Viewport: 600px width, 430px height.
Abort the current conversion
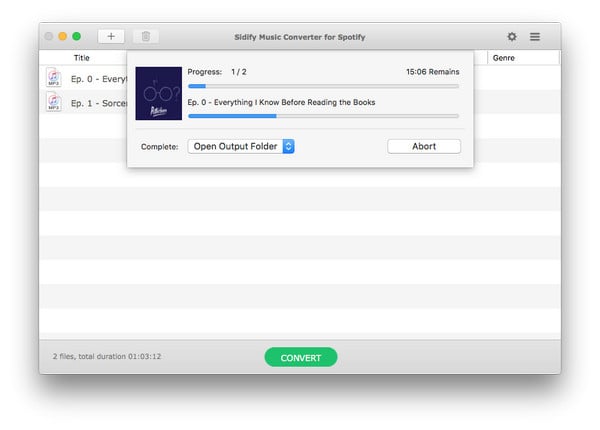424,146
